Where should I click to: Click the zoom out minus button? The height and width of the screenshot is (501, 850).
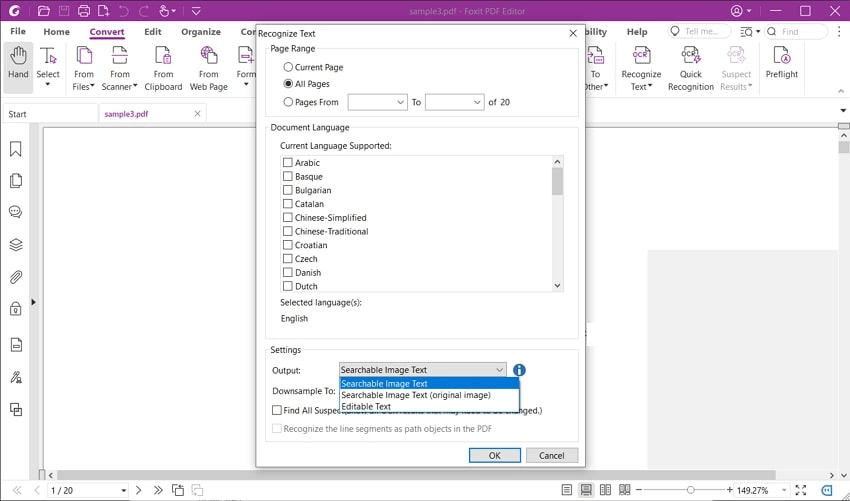click(x=639, y=490)
